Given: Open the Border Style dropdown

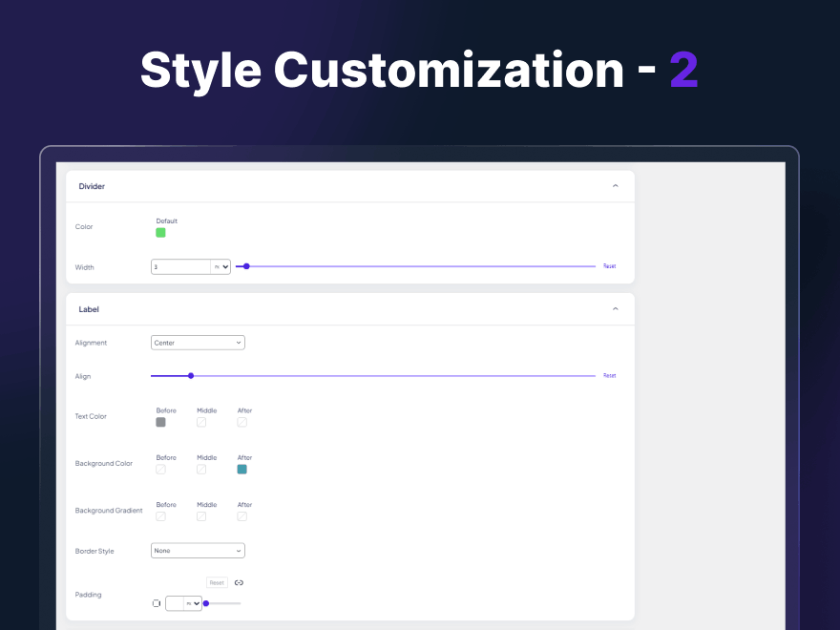Looking at the screenshot, I should [x=198, y=551].
